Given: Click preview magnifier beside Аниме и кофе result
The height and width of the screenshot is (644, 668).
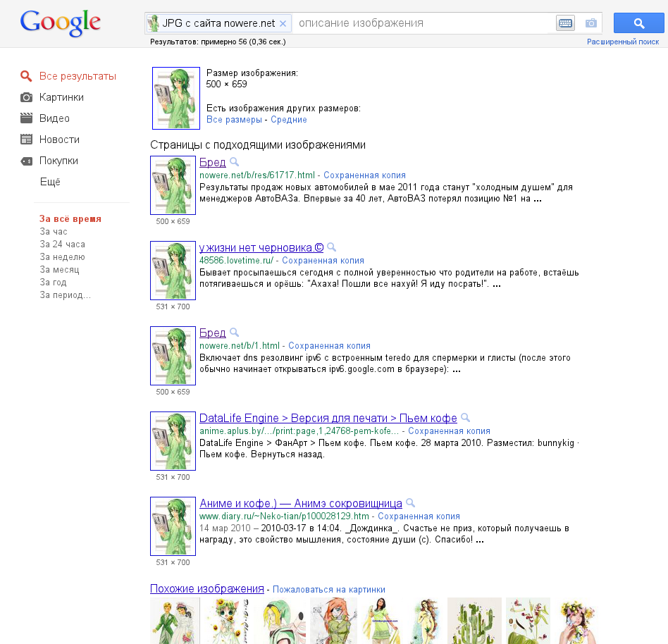Looking at the screenshot, I should [410, 502].
